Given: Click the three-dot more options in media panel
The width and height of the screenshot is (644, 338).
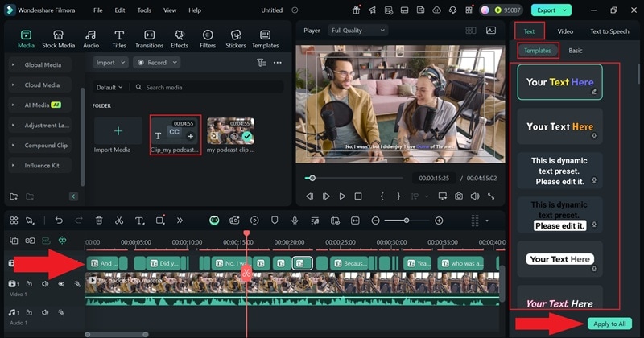Looking at the screenshot, I should pyautogui.click(x=278, y=63).
